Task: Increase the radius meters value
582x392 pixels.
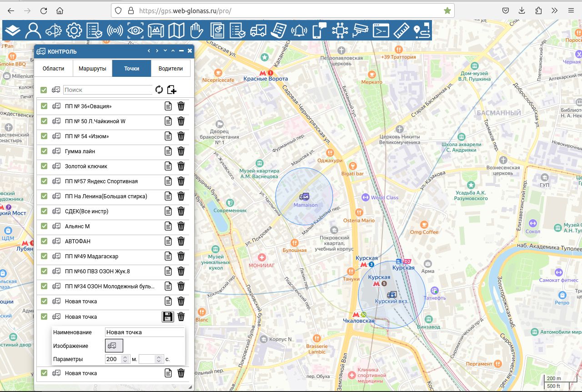Action: pos(125,357)
